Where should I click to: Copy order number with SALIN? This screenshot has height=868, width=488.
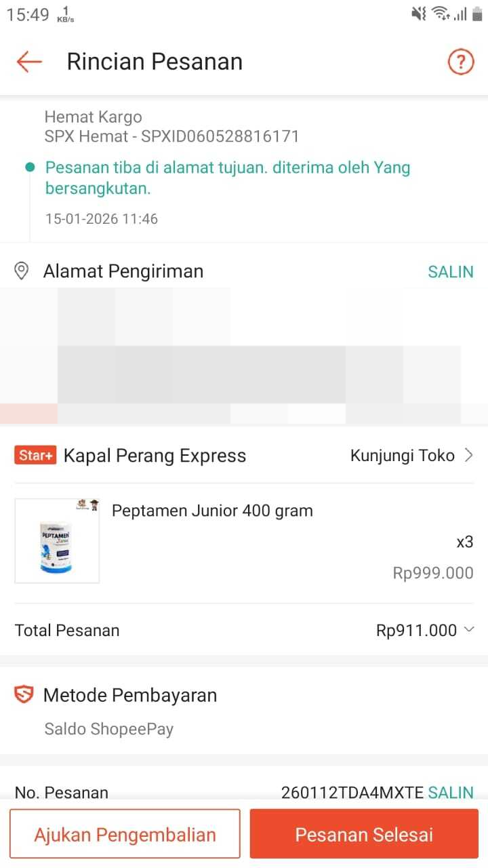point(450,792)
